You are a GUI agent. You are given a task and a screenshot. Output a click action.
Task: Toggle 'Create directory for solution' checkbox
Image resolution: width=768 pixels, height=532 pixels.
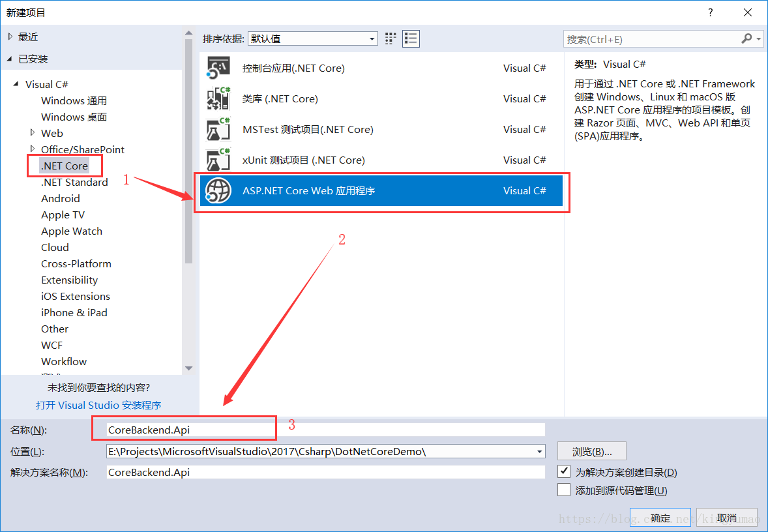[x=564, y=472]
